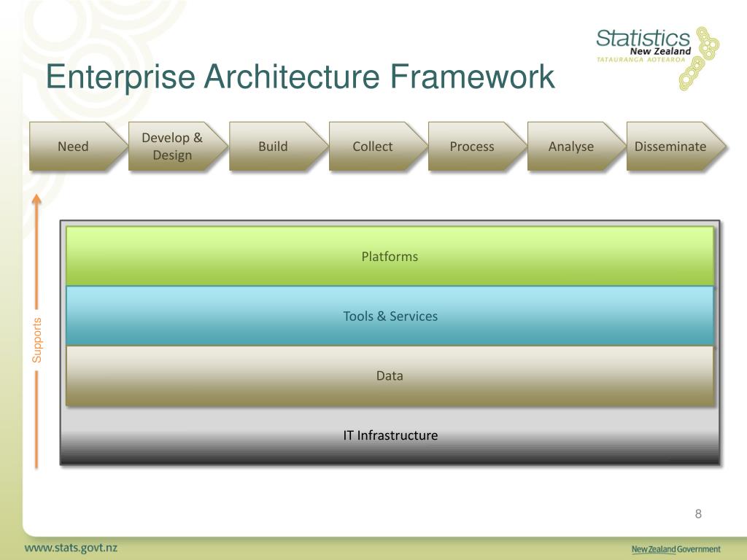Click the Build process step arrow

[x=278, y=146]
